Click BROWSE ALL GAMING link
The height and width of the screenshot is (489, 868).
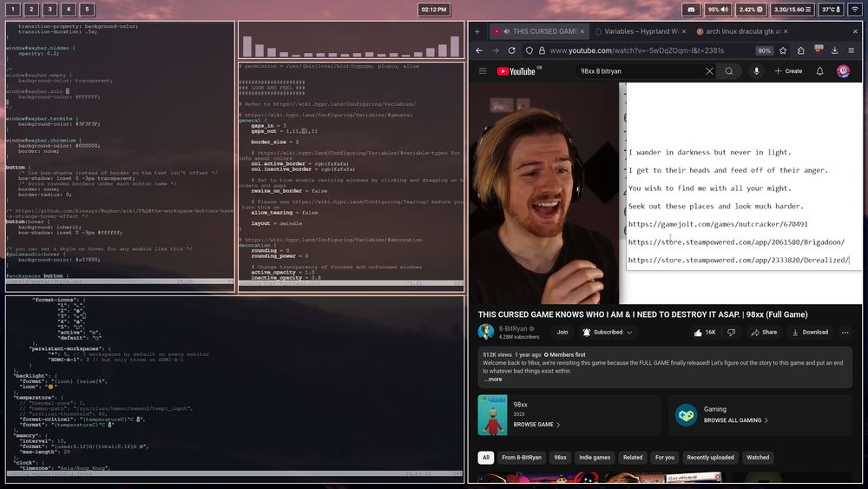(736, 420)
